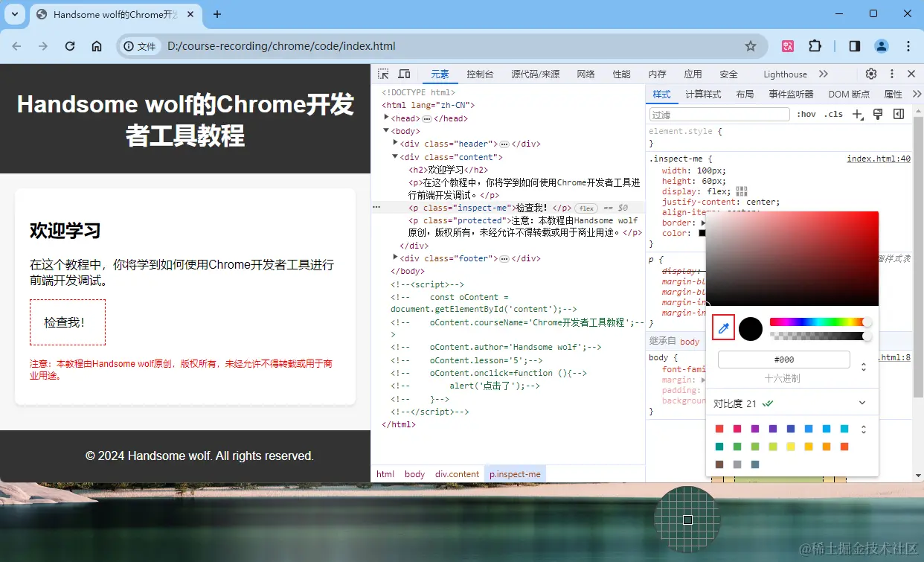Open the Chrome three-dot menu
This screenshot has height=562, width=924.
pos(908,46)
